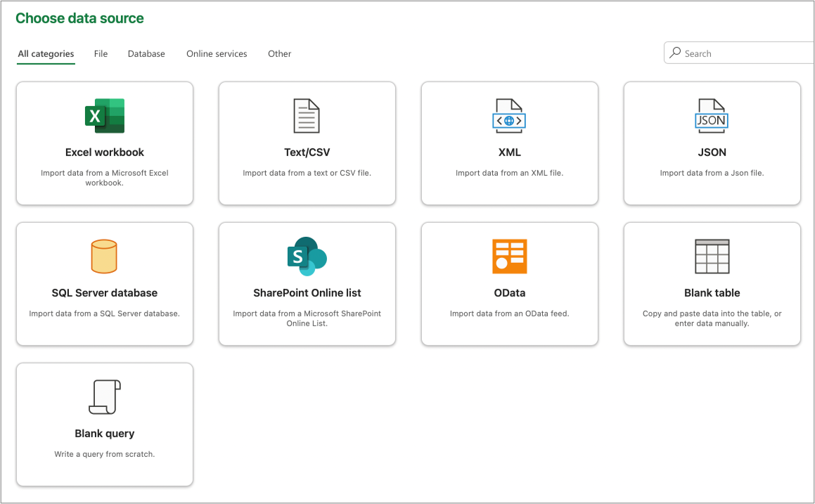Viewport: 815px width, 504px height.
Task: Click the magnifying glass in the search box
Action: 675,53
